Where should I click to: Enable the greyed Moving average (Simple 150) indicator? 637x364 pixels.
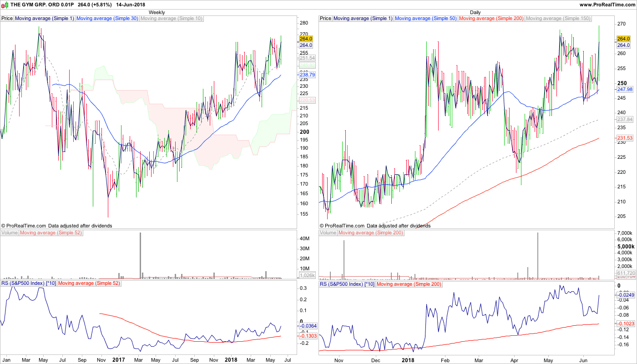tap(558, 19)
